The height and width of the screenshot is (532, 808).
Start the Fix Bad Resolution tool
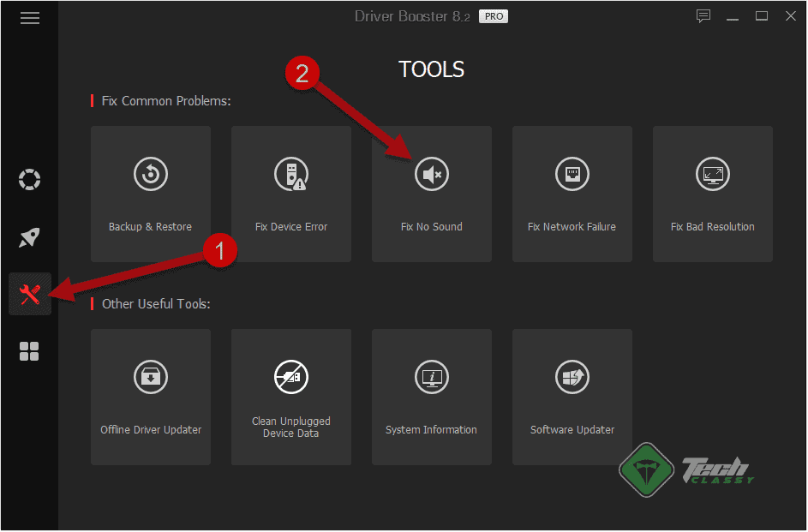712,193
